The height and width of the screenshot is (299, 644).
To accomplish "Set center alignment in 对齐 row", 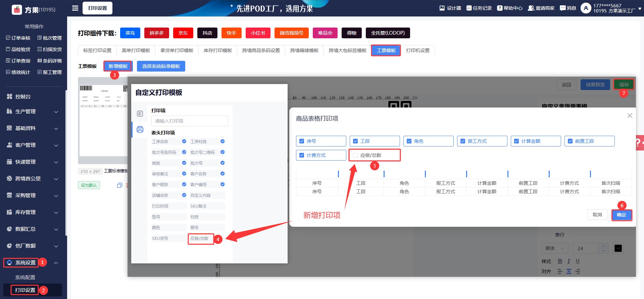I will 569,271.
